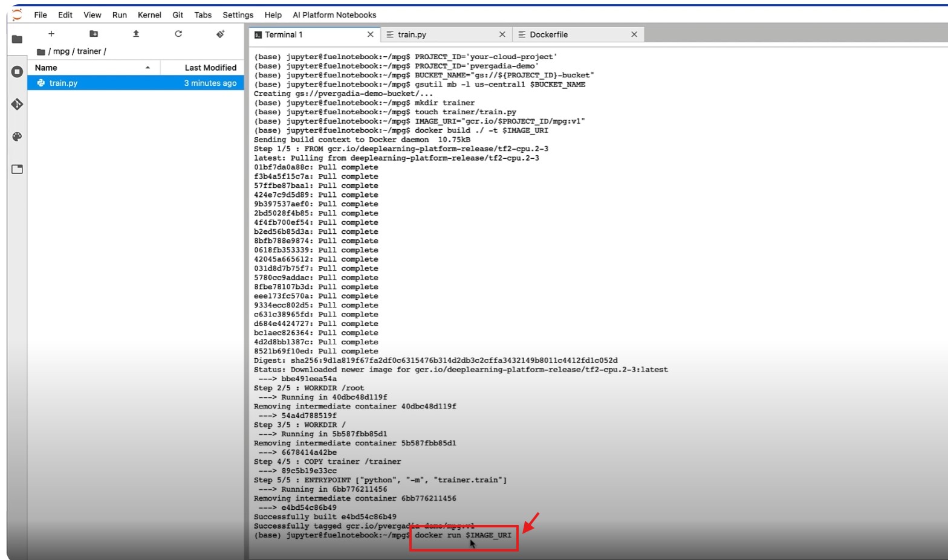948x560 pixels.
Task: Close the Terminal 1 tab
Action: click(371, 34)
